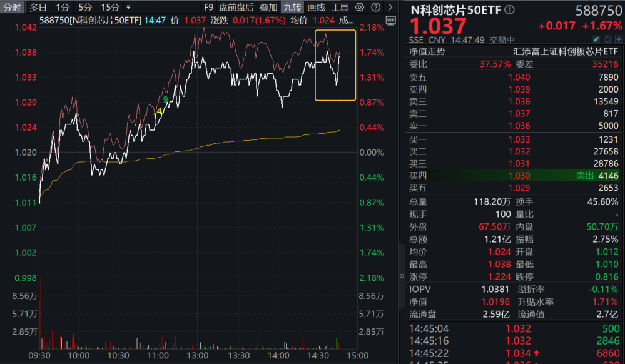Click the pencil edit icon near the trading time
625x364 pixels.
(x=596, y=39)
